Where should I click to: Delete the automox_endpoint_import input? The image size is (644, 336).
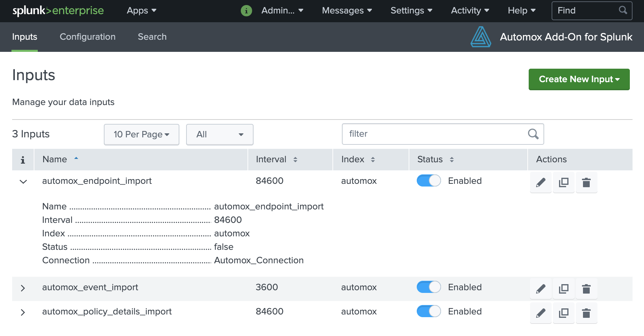pos(586,182)
